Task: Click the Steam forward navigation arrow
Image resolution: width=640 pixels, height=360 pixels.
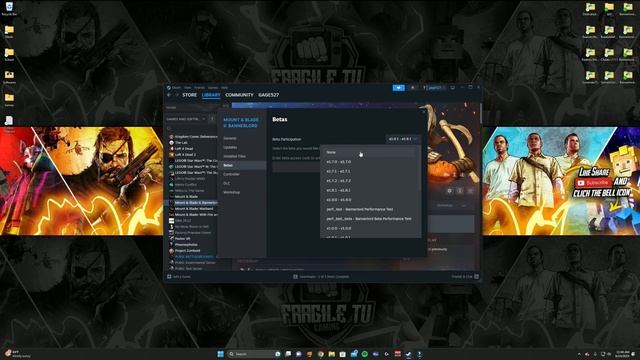Action: click(177, 95)
